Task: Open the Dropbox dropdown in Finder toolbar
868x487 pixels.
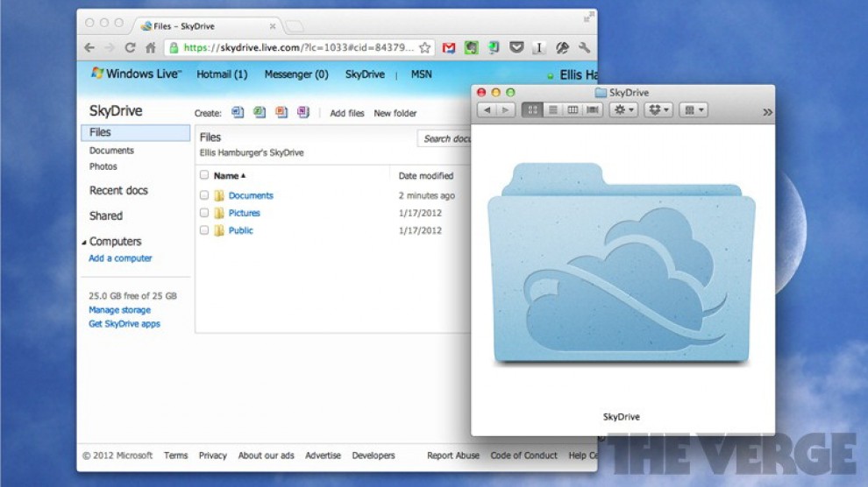Action: pos(658,110)
